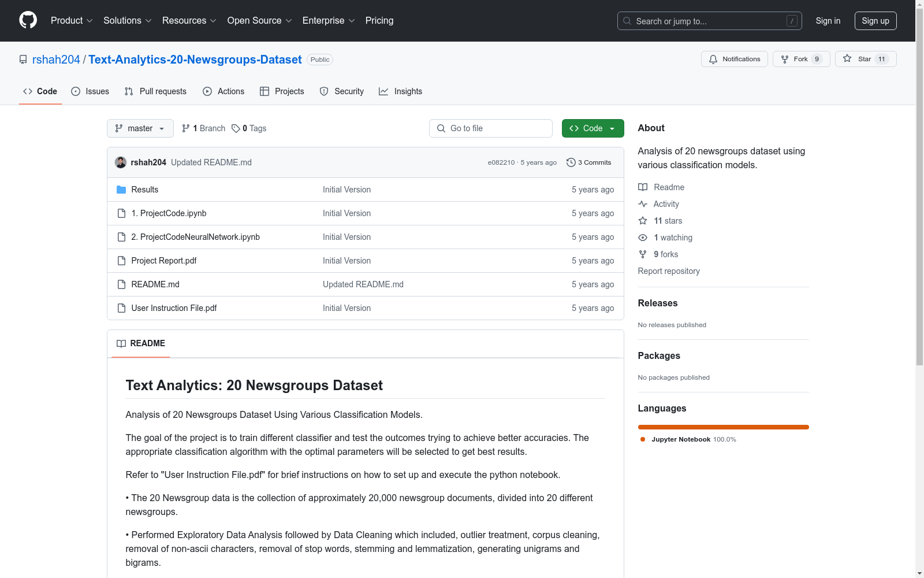The image size is (924, 578).
Task: View the 3 Commits history link
Action: pyautogui.click(x=589, y=162)
